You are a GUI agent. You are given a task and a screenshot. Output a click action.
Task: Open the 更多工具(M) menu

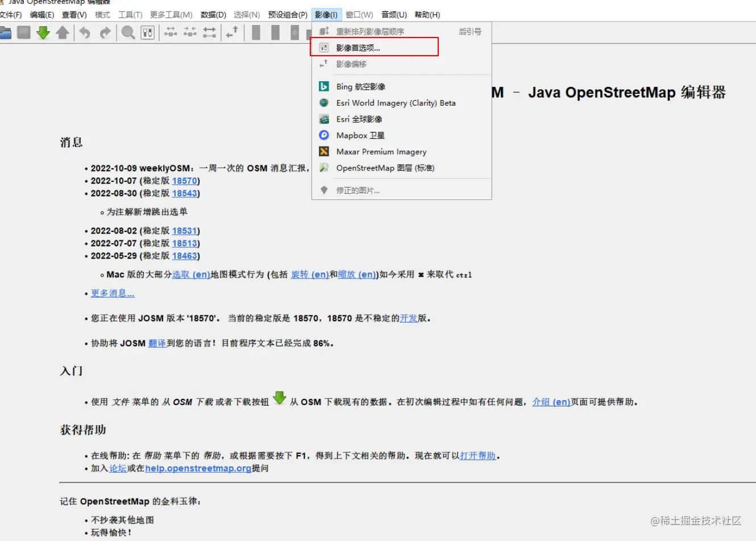(171, 15)
